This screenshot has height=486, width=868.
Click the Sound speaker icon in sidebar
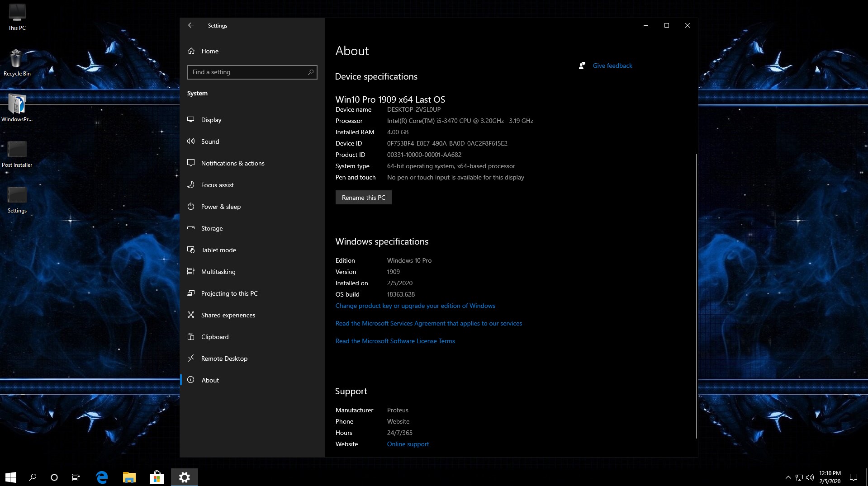pyautogui.click(x=191, y=141)
